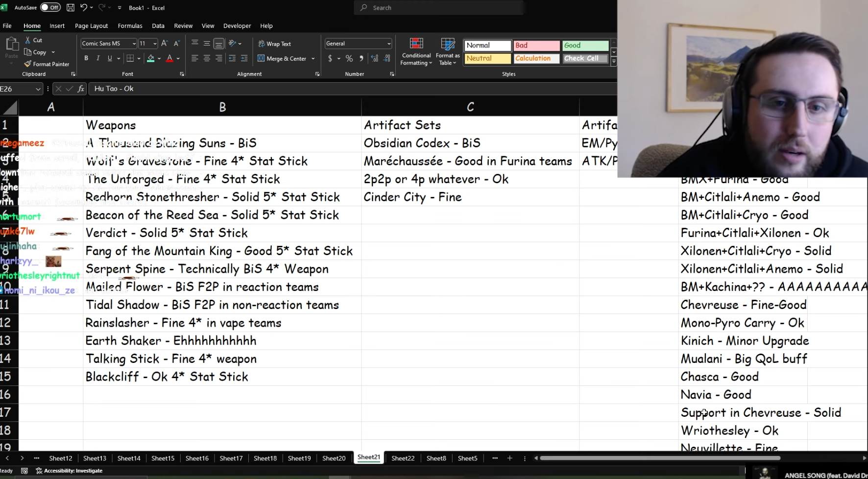Align text to the right
This screenshot has width=868, height=479.
[x=219, y=58]
